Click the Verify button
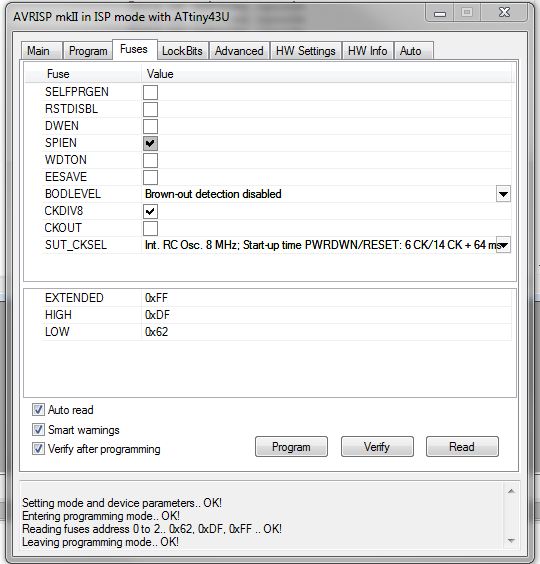 pos(377,447)
